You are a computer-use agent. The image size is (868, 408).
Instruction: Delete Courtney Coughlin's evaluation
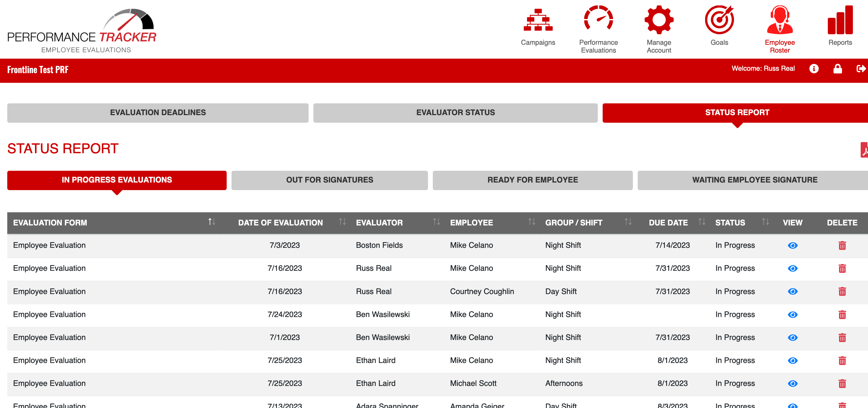tap(842, 291)
